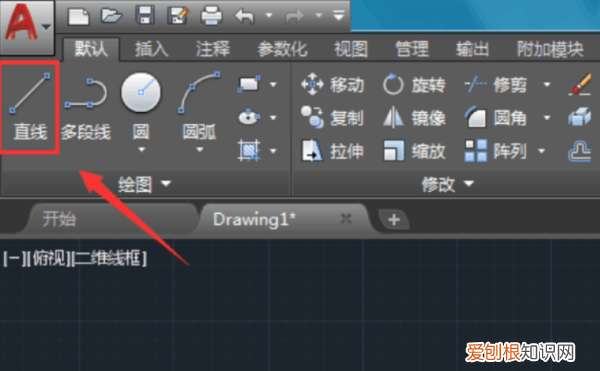Click the 移动 move tool
The width and height of the screenshot is (600, 371).
click(x=332, y=84)
